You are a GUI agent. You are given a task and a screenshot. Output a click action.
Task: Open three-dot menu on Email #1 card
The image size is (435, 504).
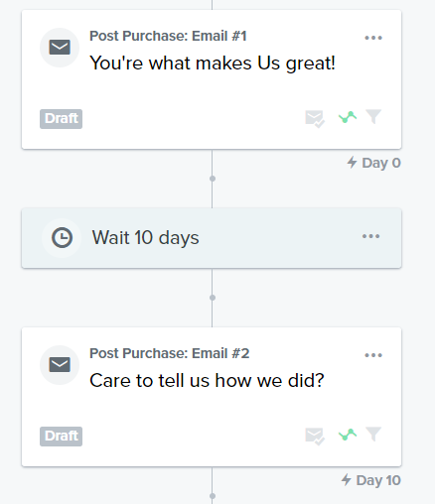point(373,38)
